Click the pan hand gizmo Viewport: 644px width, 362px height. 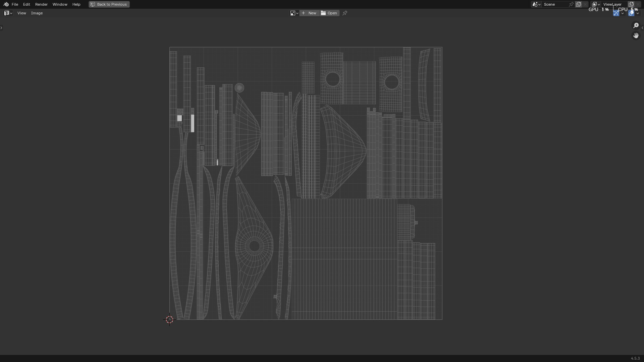click(x=636, y=35)
